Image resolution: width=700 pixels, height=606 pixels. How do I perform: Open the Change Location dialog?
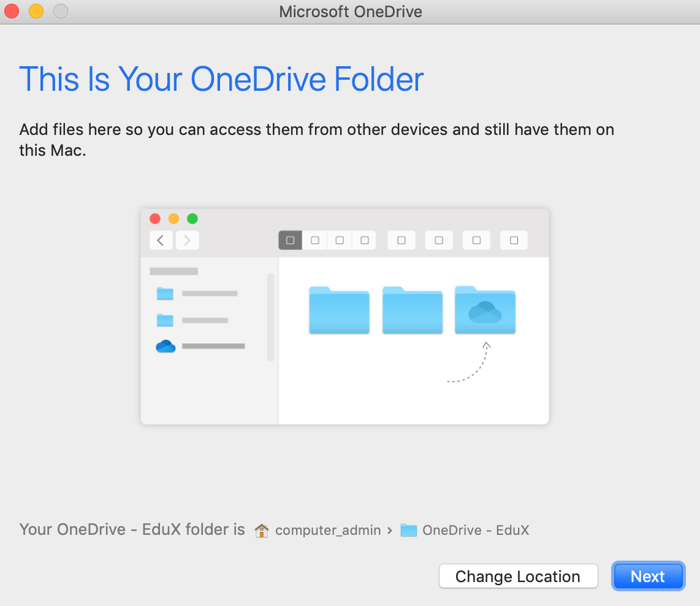(518, 576)
